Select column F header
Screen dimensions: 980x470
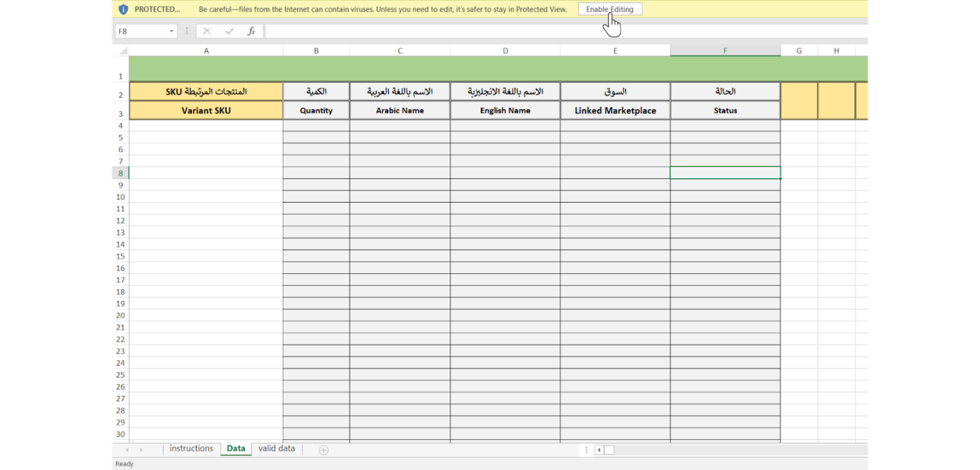pos(725,51)
